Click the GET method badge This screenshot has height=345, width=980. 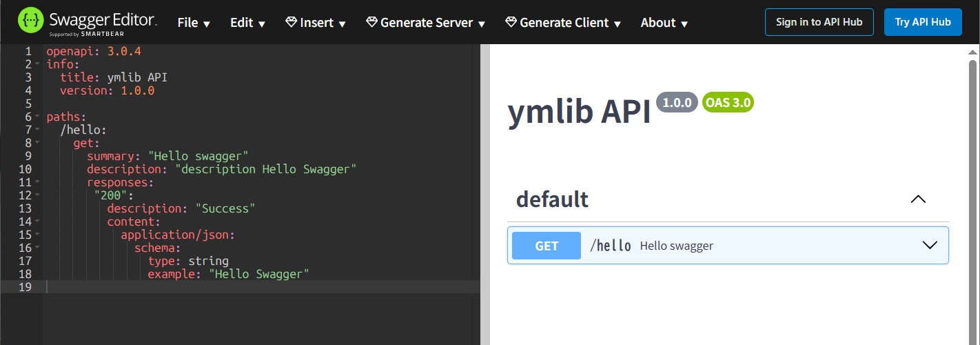pos(547,246)
